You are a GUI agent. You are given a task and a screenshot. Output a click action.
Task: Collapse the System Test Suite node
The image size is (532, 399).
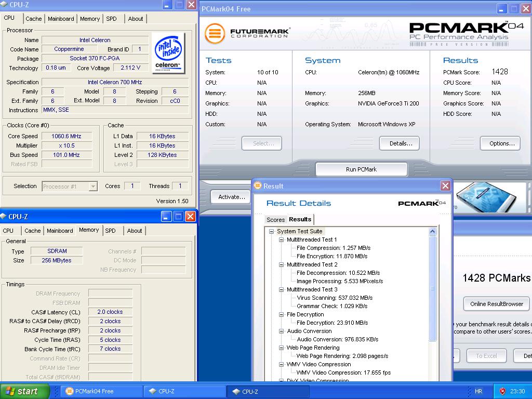click(x=271, y=231)
